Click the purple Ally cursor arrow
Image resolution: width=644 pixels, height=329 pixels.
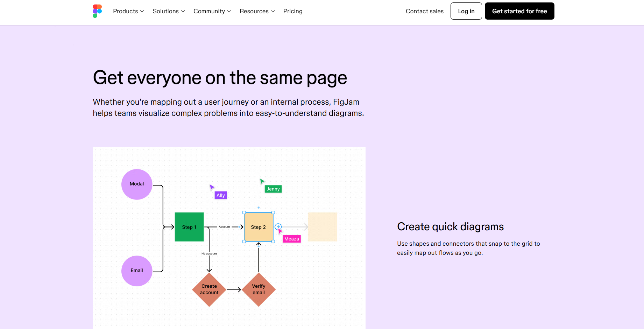point(212,187)
